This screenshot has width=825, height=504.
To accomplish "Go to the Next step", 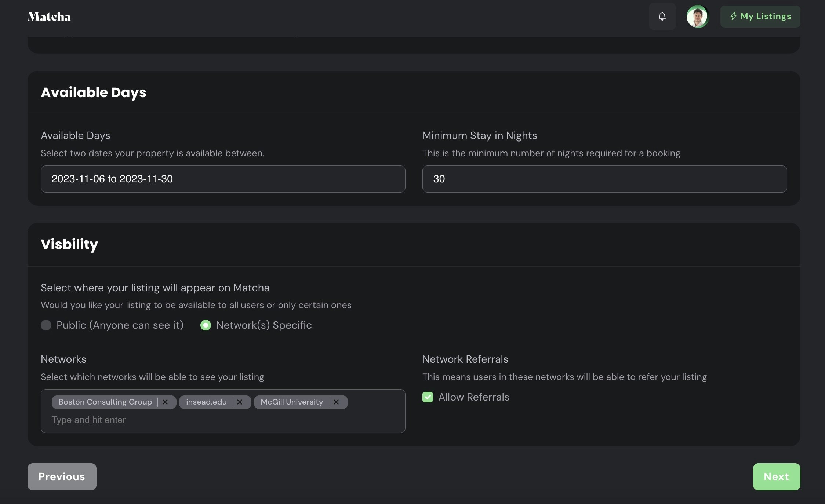I will (776, 476).
